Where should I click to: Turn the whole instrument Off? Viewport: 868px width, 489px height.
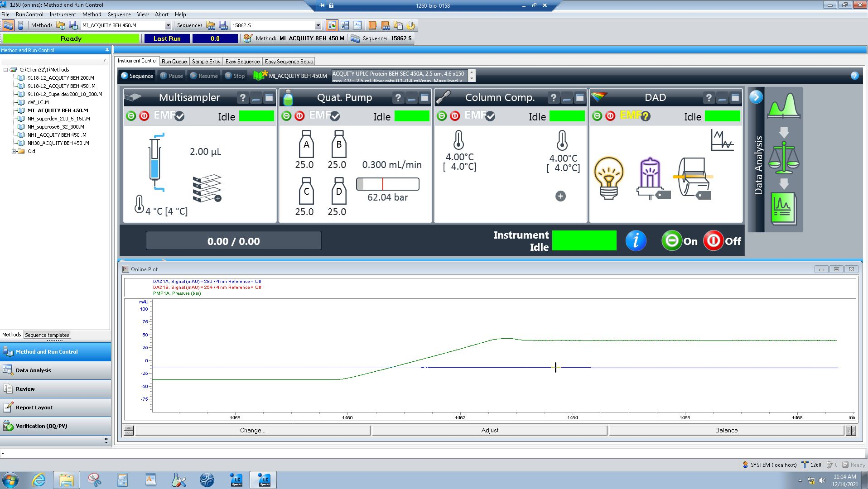[714, 241]
